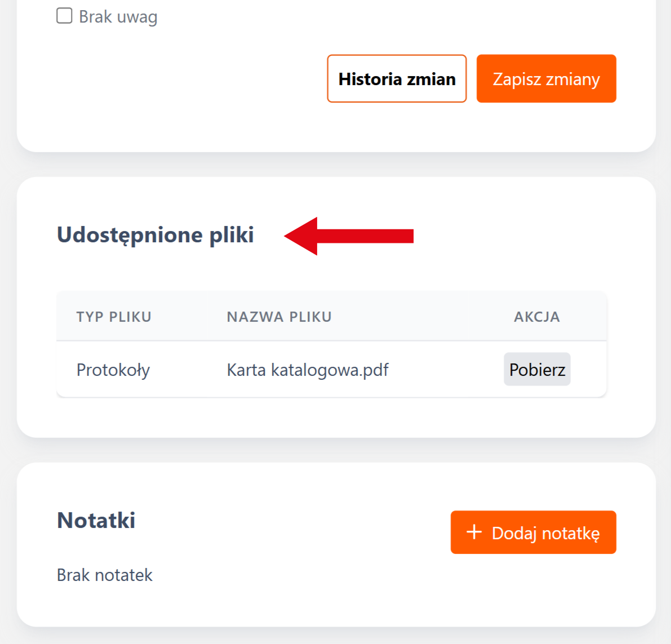This screenshot has height=644, width=671.
Task: Select the Protokoły file type cell
Action: [x=113, y=370]
